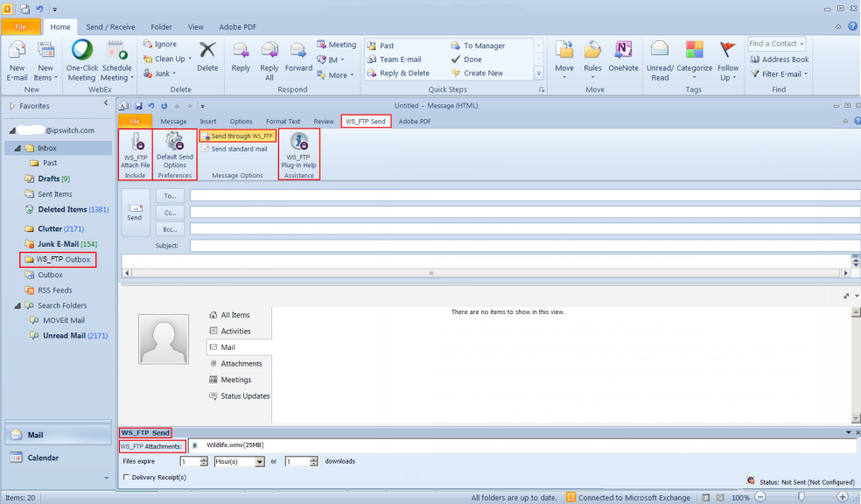The image size is (861, 504).
Task: Open the Address Book
Action: coord(780,59)
